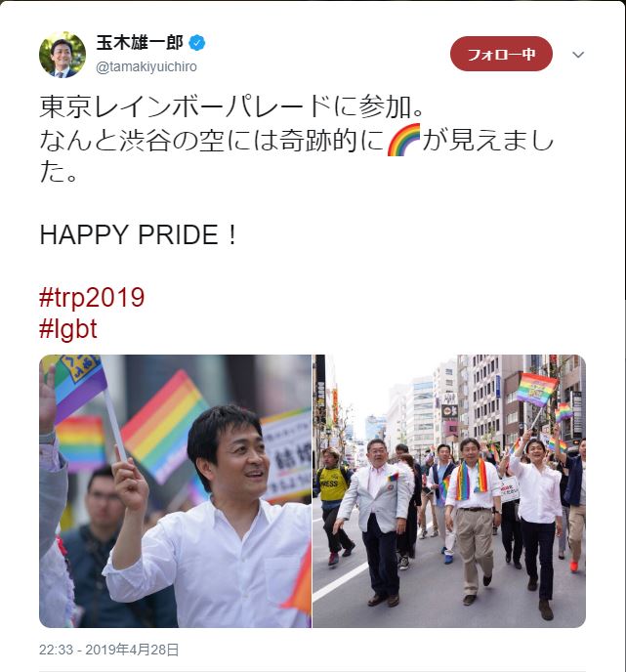626x672 pixels.
Task: Click the HAPPY PRIDE tweet text
Action: [138, 234]
